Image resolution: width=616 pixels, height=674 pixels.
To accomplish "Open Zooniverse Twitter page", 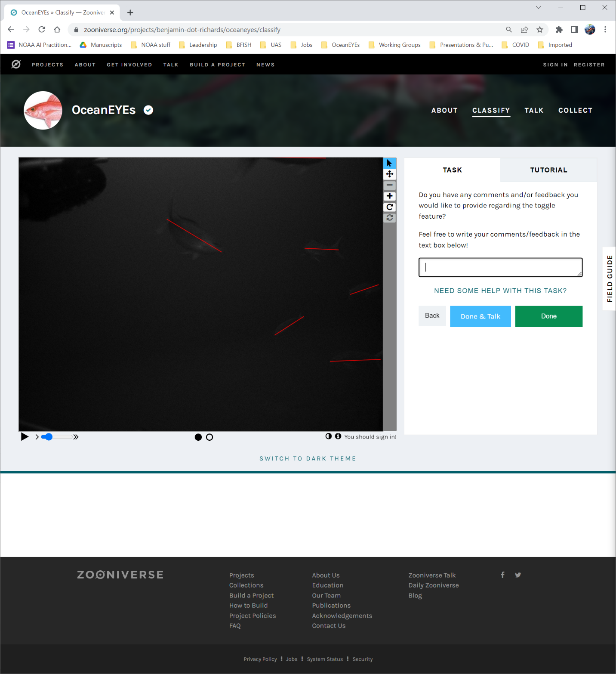I will [518, 575].
